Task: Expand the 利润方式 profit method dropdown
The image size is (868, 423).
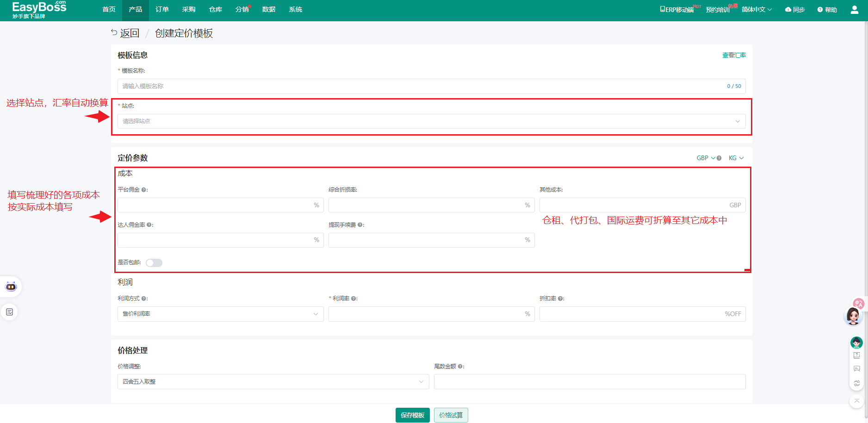Action: tap(220, 314)
